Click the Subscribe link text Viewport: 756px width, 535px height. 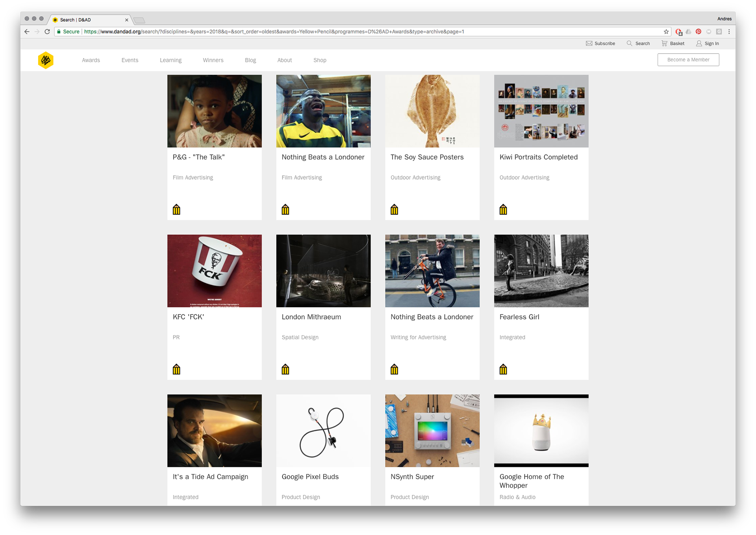tap(605, 43)
